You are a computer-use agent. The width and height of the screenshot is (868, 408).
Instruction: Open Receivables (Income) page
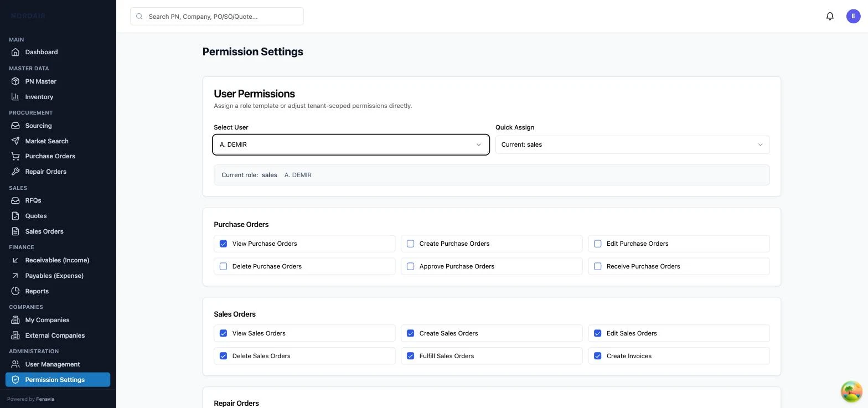58,260
